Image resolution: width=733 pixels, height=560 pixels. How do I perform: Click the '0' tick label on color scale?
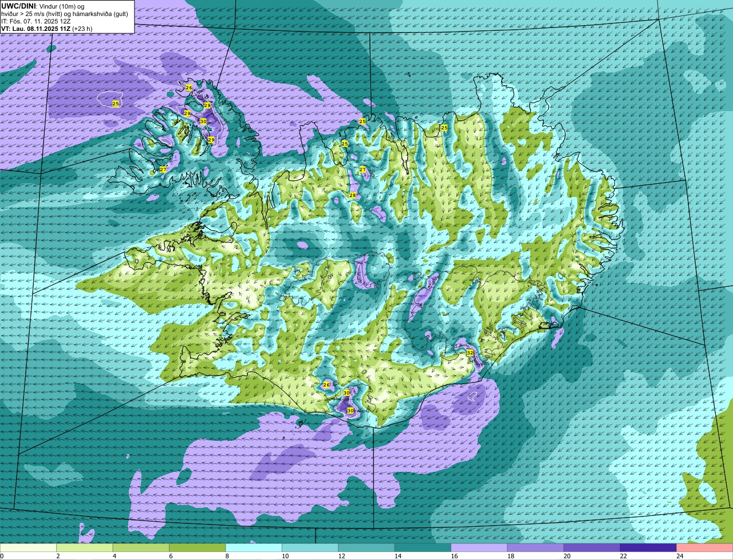coord(2,556)
